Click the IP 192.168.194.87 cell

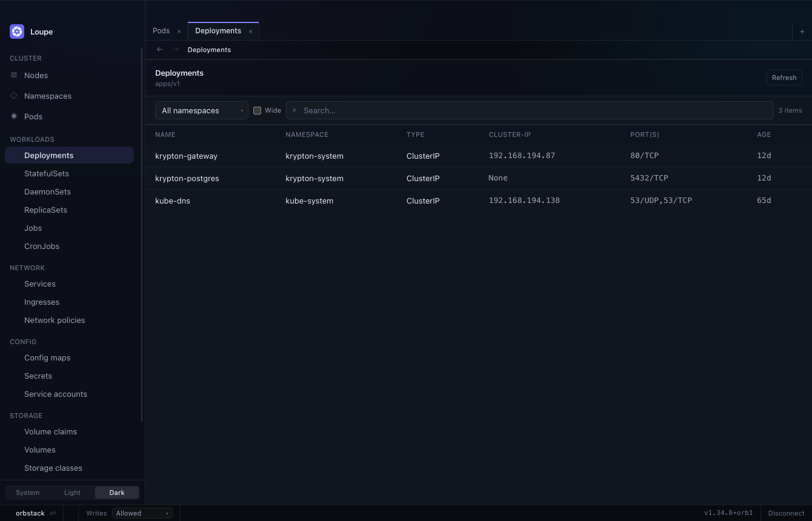[522, 156]
